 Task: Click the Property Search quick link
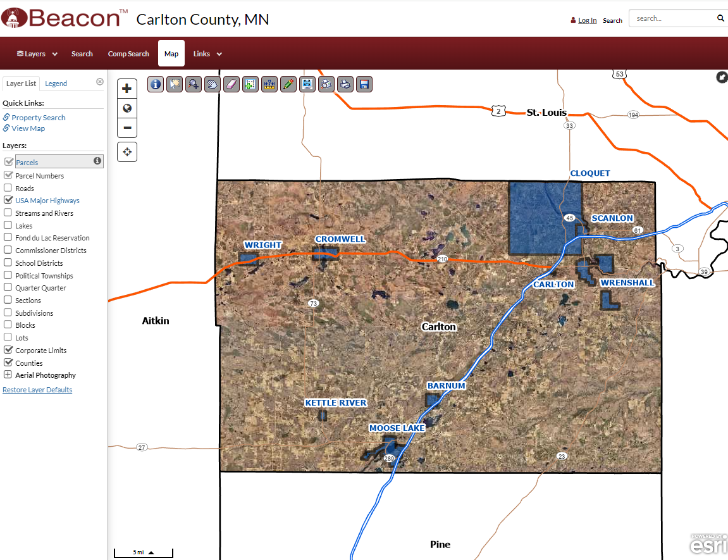(38, 118)
